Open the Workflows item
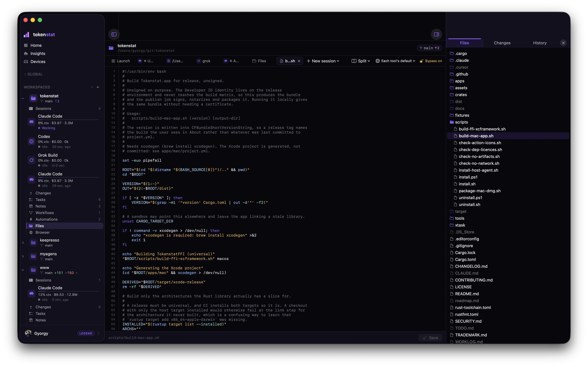Screen dimensions: 588x367 tap(65, 213)
